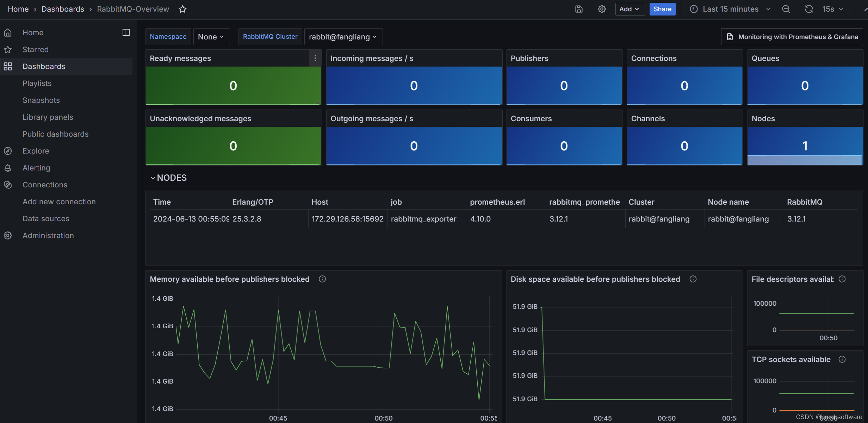868x423 pixels.
Task: Click the Home icon in sidebar
Action: 8,33
